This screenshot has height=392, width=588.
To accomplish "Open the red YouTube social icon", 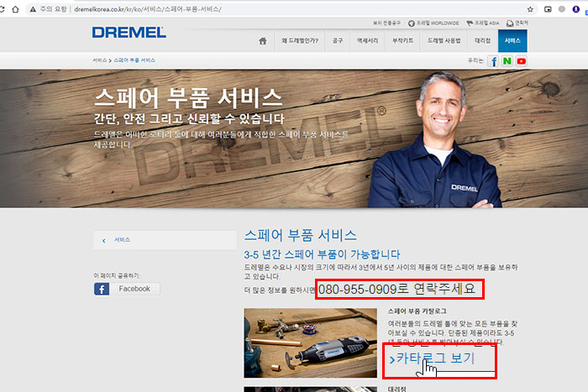I will [x=521, y=61].
